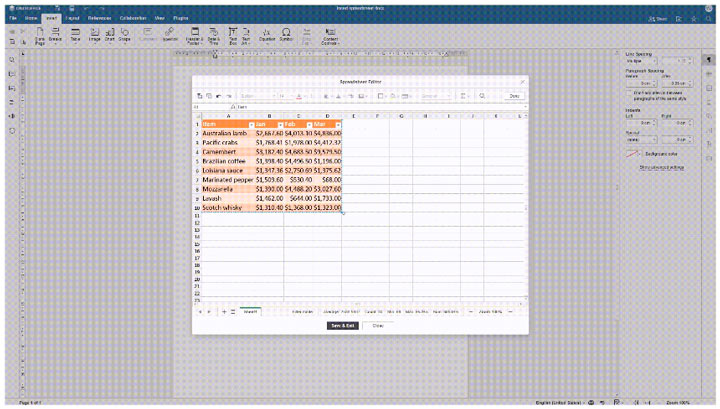Click the Close button beside Save & Exit
Image resolution: width=720 pixels, height=409 pixels.
[x=378, y=325]
